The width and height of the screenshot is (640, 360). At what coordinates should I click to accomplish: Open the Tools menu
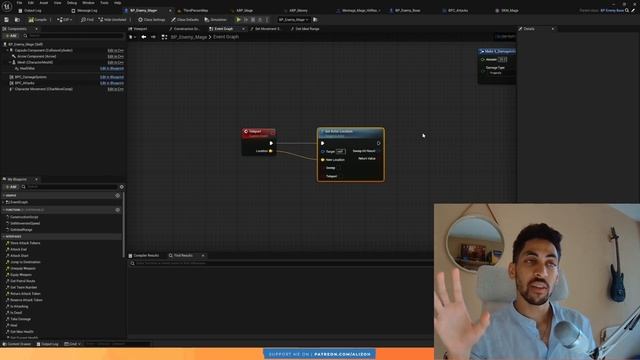pyautogui.click(x=104, y=3)
